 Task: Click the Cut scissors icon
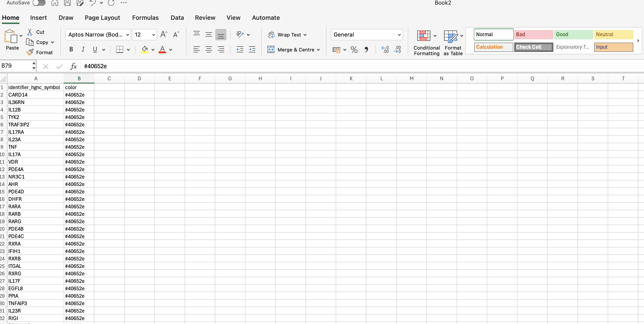pyautogui.click(x=30, y=32)
